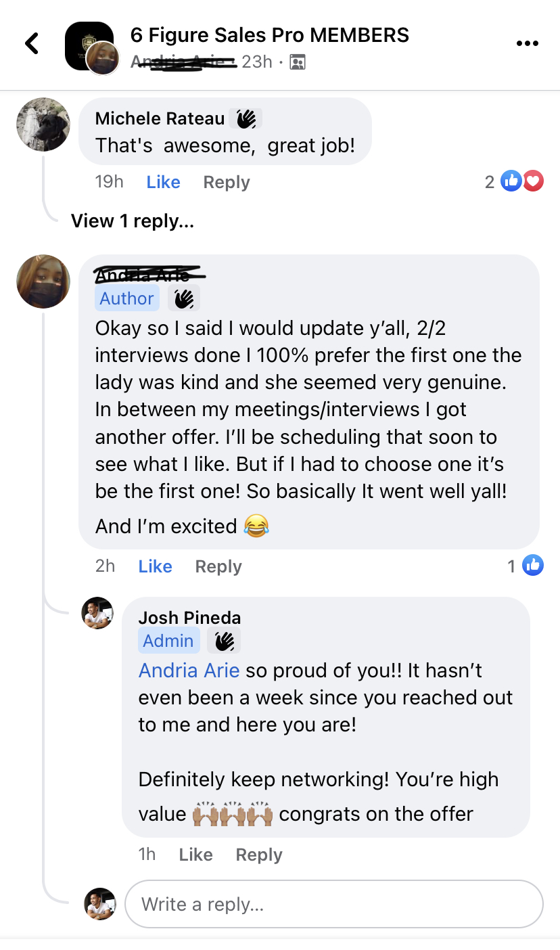The width and height of the screenshot is (560, 950).
Task: Click waving hand badge next to Michele Rateau
Action: tap(246, 119)
